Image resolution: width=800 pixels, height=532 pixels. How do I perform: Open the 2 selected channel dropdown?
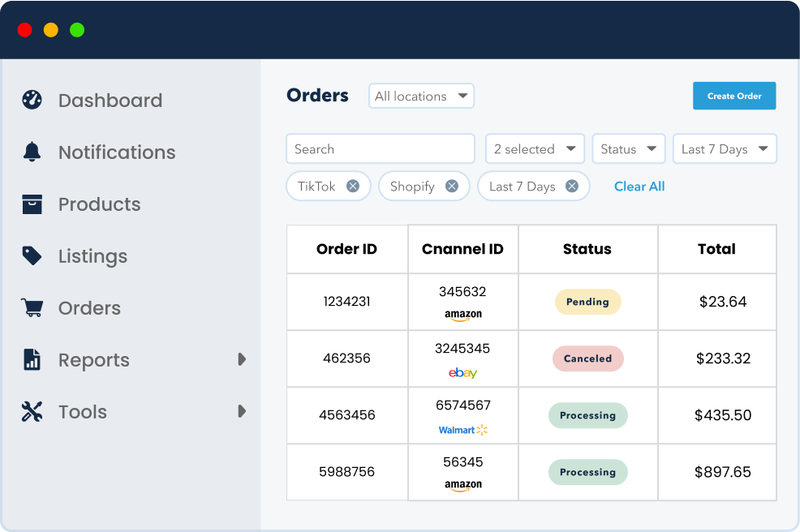pyautogui.click(x=535, y=149)
